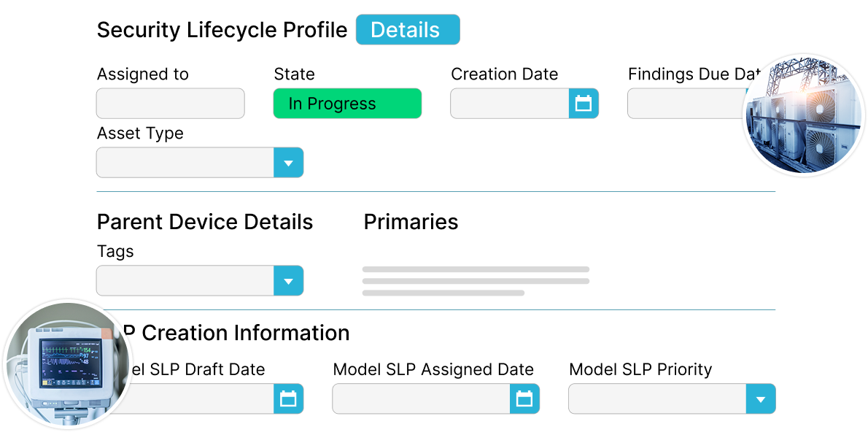
Task: Open the Model SLP Assigned Date calendar
Action: (524, 398)
